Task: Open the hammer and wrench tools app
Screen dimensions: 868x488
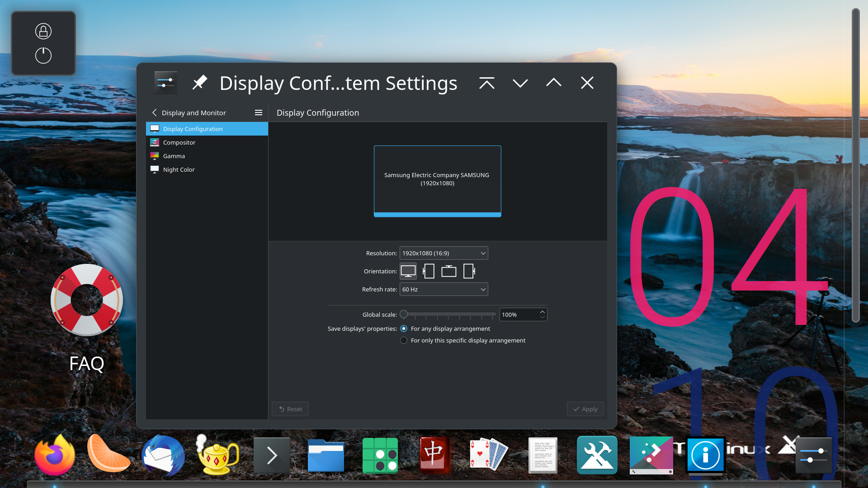Action: 597,455
